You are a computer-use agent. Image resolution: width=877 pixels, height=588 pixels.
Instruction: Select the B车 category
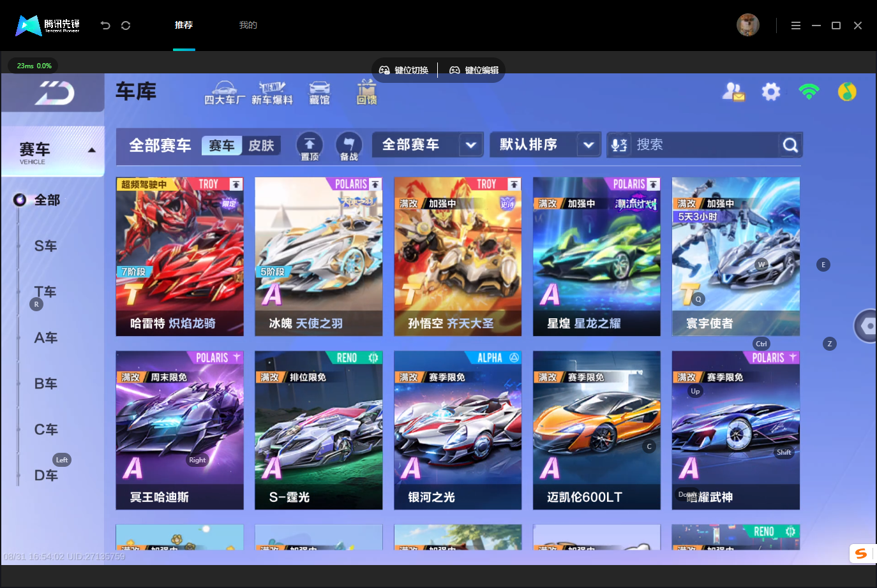pos(45,384)
